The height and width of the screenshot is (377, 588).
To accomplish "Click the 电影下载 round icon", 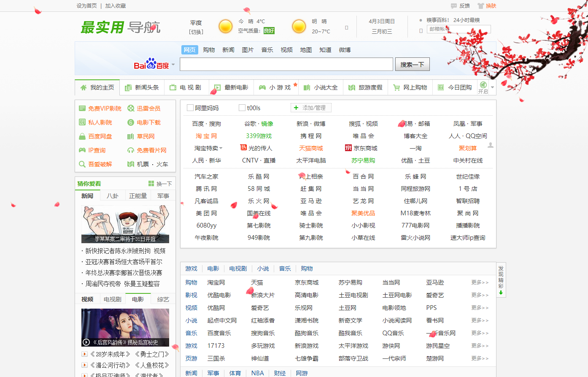I will 131,122.
